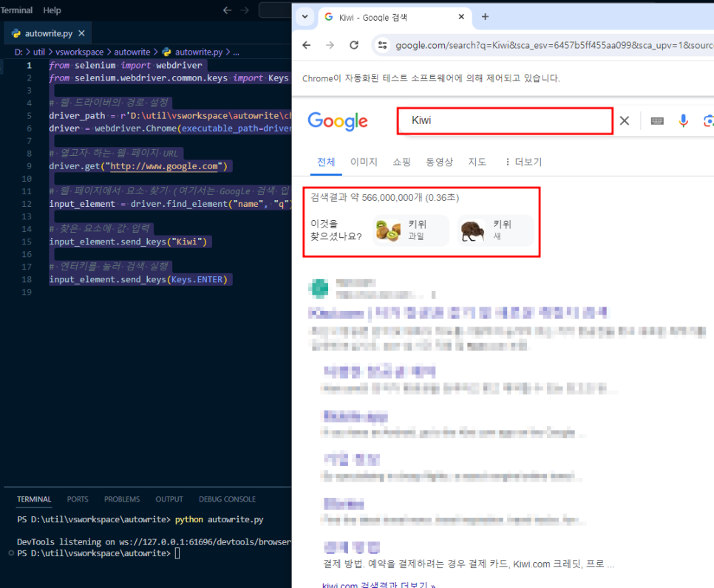Open the autowrite.py editor tab
Viewport: 714px width, 588px height.
click(48, 33)
